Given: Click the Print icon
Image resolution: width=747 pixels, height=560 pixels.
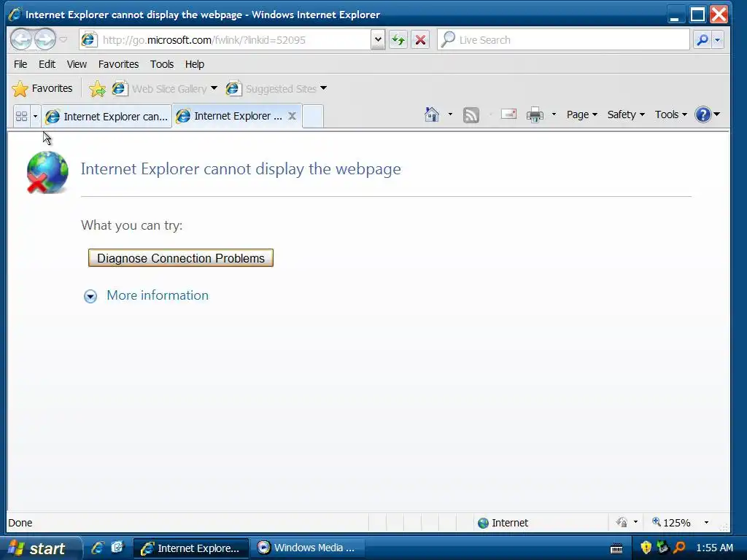Looking at the screenshot, I should pos(535,114).
